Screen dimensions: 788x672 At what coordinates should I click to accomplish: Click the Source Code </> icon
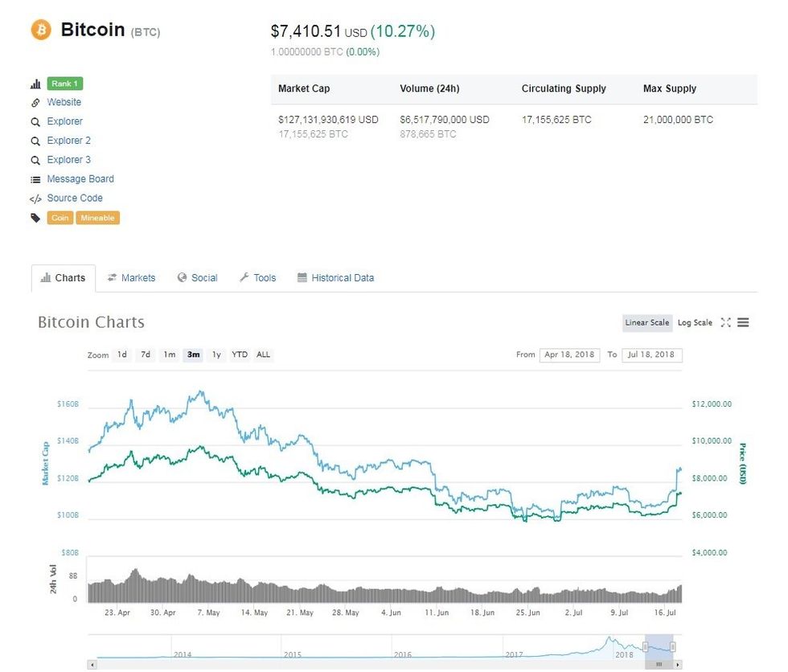pyautogui.click(x=35, y=198)
